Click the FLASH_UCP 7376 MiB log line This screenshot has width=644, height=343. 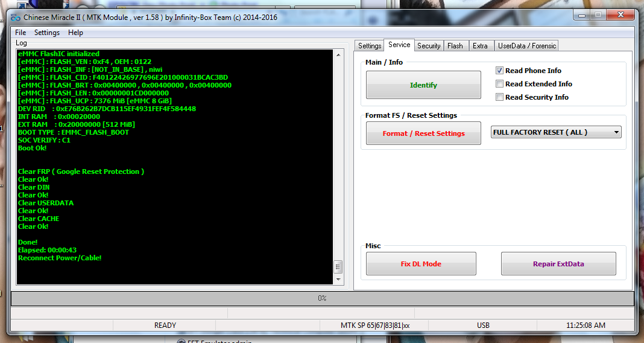coord(95,101)
